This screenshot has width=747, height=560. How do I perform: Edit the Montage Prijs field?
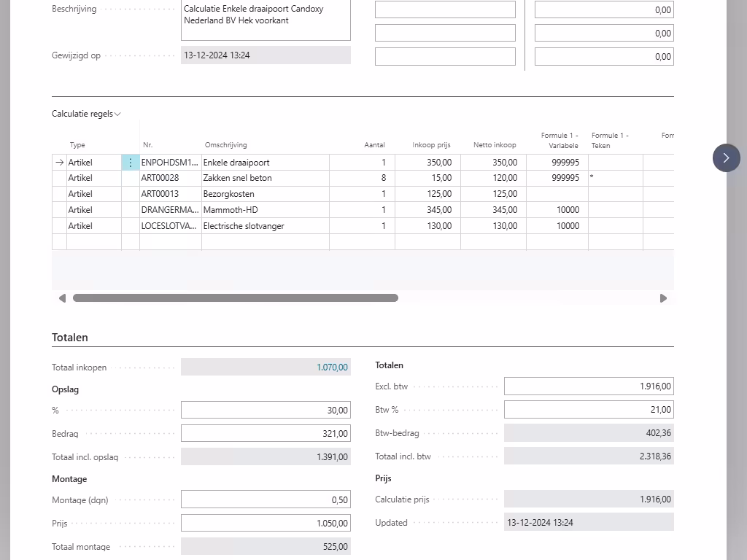click(266, 523)
